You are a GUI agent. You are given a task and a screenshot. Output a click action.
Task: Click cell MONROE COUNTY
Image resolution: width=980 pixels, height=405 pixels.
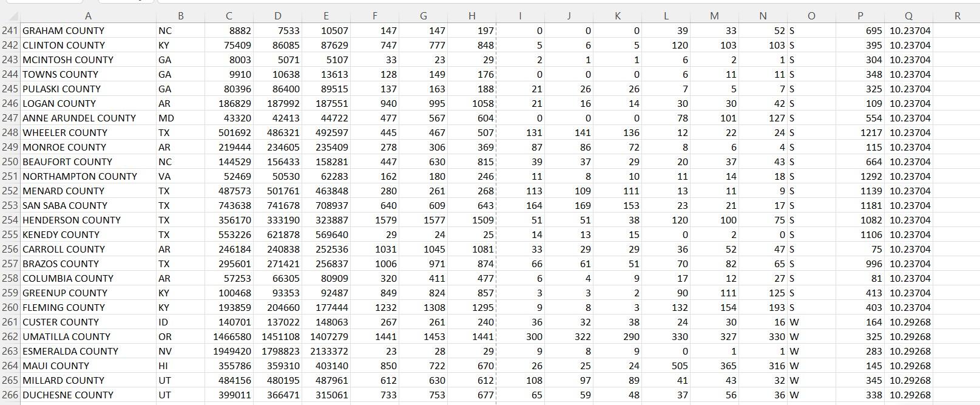click(88, 147)
